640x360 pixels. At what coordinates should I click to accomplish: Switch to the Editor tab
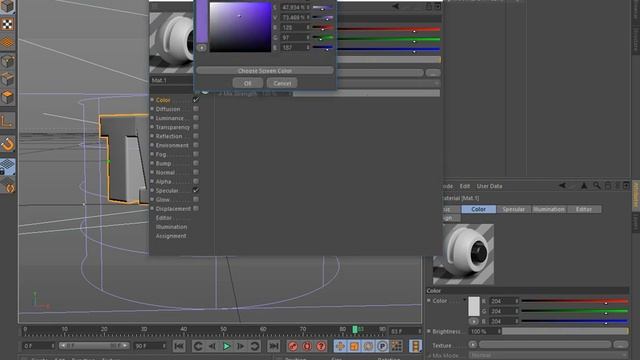pos(584,209)
